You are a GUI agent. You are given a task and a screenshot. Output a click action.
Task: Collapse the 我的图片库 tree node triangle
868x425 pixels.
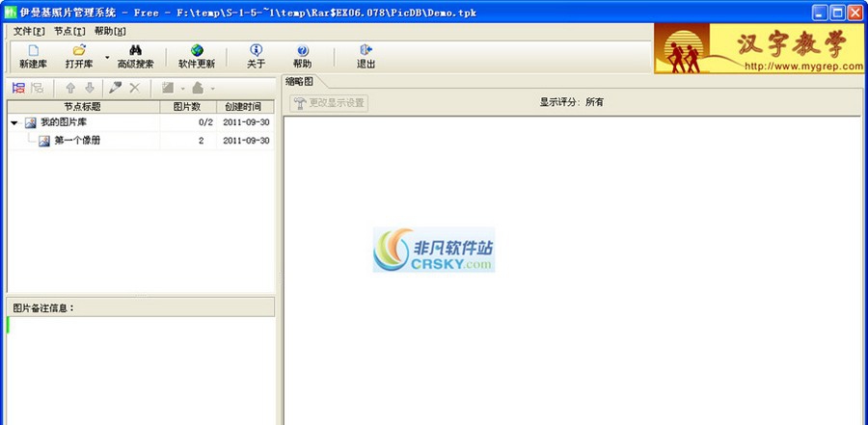tap(14, 122)
